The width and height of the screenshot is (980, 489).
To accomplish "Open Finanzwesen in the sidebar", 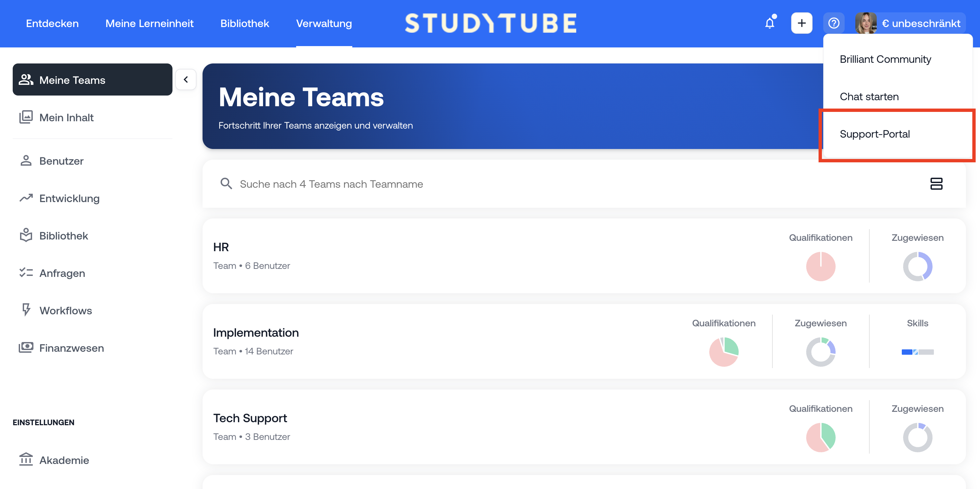I will point(93,348).
